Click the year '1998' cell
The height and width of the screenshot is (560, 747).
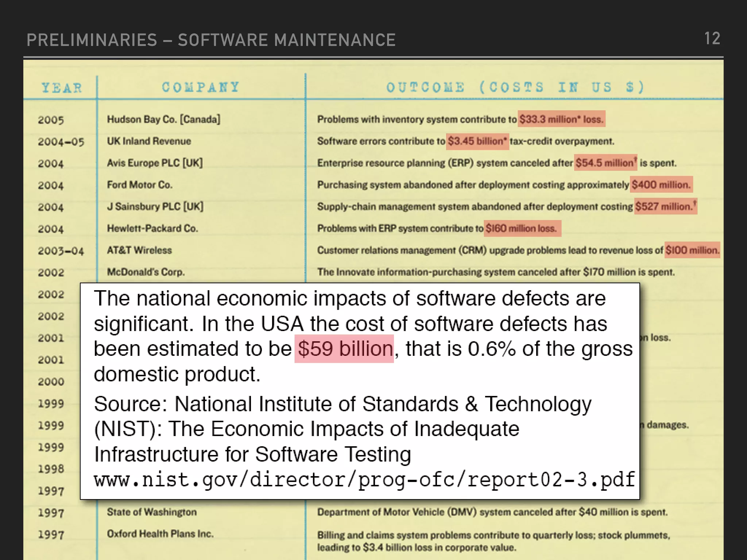click(x=51, y=469)
